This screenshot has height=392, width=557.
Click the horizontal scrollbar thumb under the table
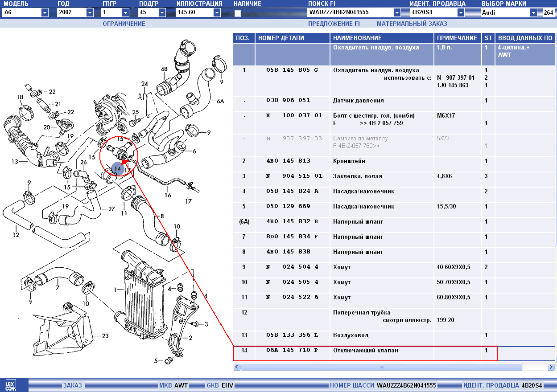coord(381,367)
